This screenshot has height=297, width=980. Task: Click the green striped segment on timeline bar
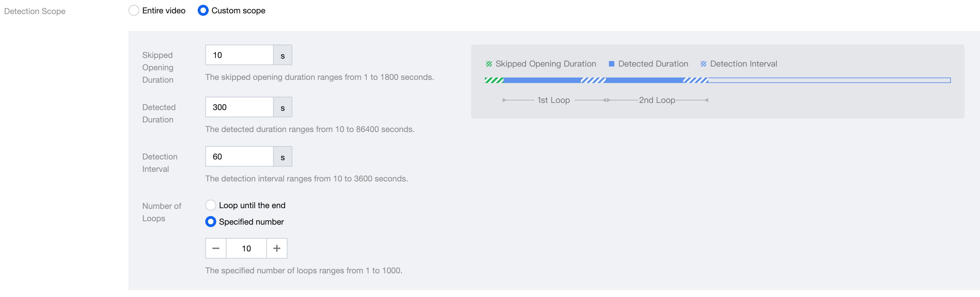[494, 80]
